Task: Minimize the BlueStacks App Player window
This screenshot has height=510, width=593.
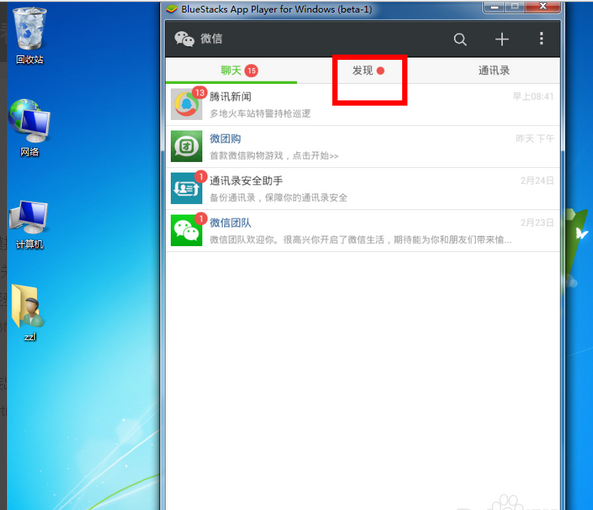Action: pyautogui.click(x=494, y=7)
